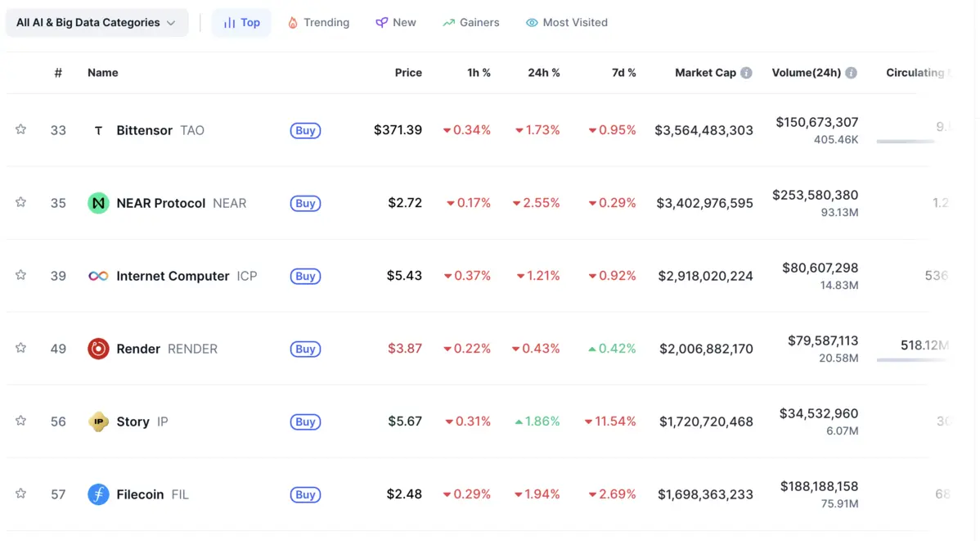
Task: Click the Buy button for NEAR Protocol
Action: pos(305,203)
